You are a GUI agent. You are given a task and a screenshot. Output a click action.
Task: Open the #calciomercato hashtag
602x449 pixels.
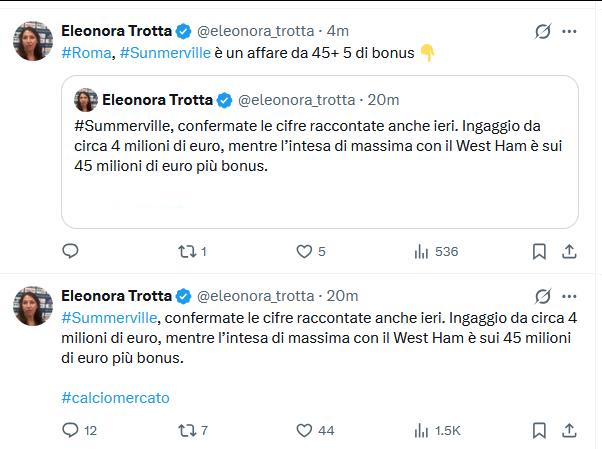[x=115, y=398]
